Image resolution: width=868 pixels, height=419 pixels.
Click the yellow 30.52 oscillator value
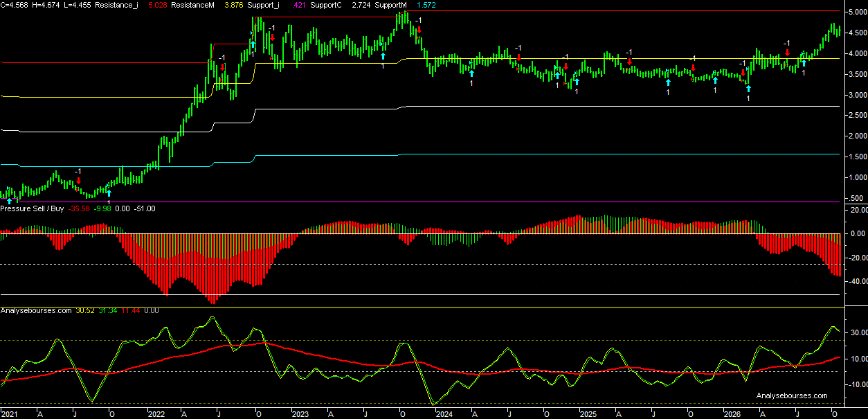tap(84, 311)
